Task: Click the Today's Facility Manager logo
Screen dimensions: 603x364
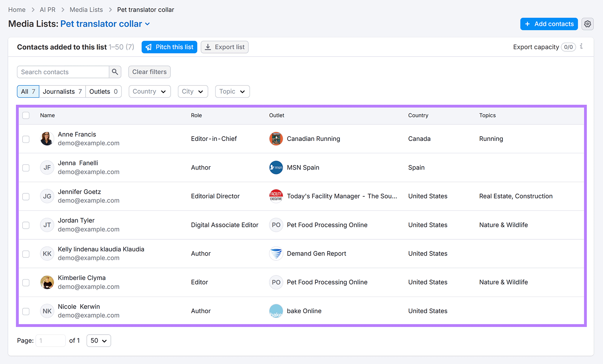Action: coord(276,196)
